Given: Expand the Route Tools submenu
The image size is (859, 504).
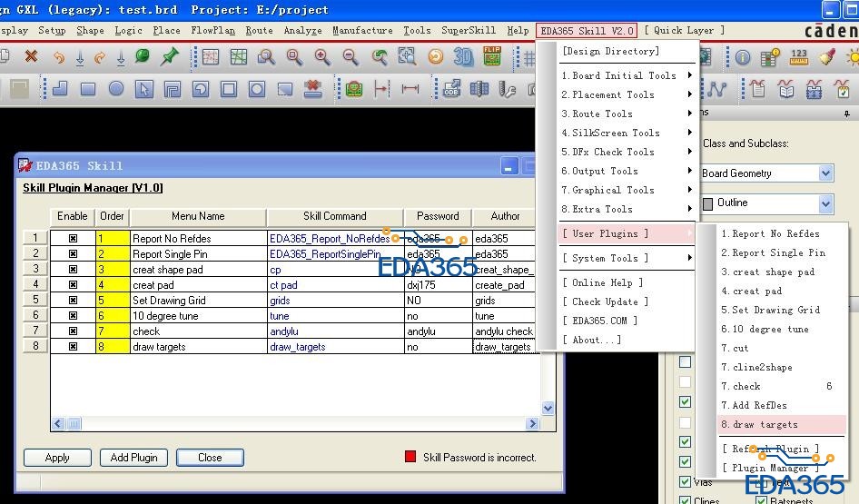Looking at the screenshot, I should (627, 114).
